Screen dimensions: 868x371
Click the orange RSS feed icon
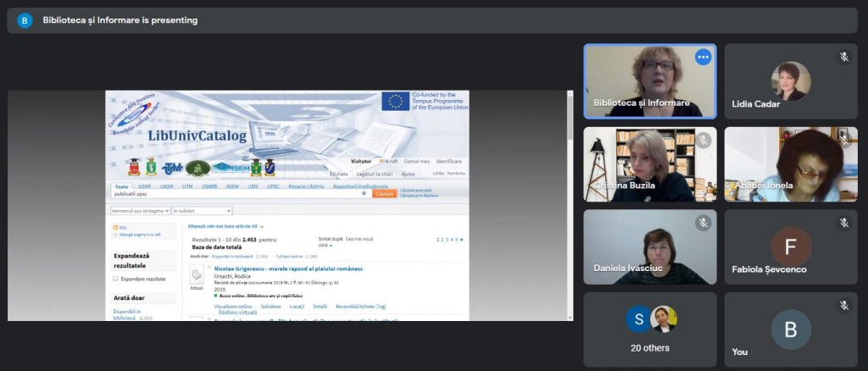tap(115, 227)
